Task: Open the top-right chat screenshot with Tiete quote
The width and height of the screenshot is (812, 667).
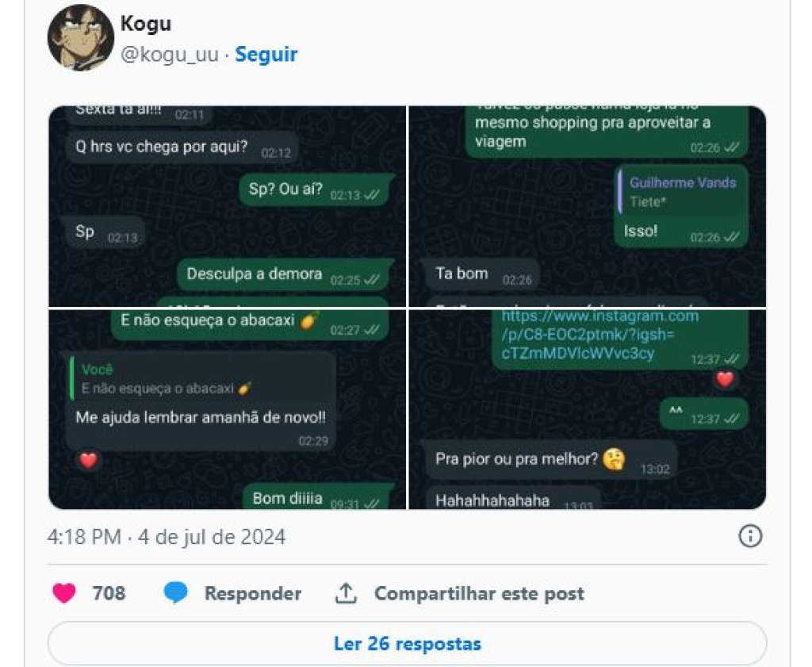Action: tap(588, 206)
